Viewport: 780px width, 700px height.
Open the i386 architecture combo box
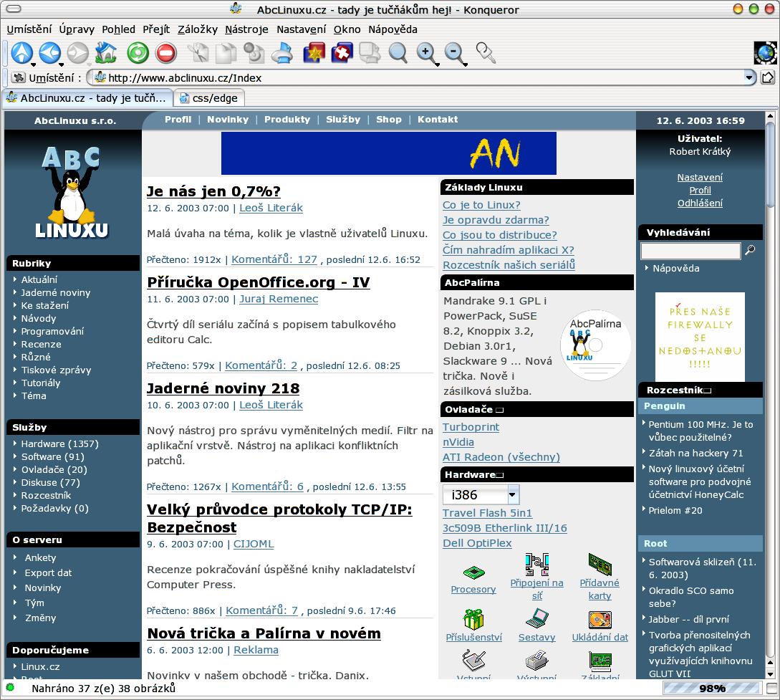click(481, 494)
